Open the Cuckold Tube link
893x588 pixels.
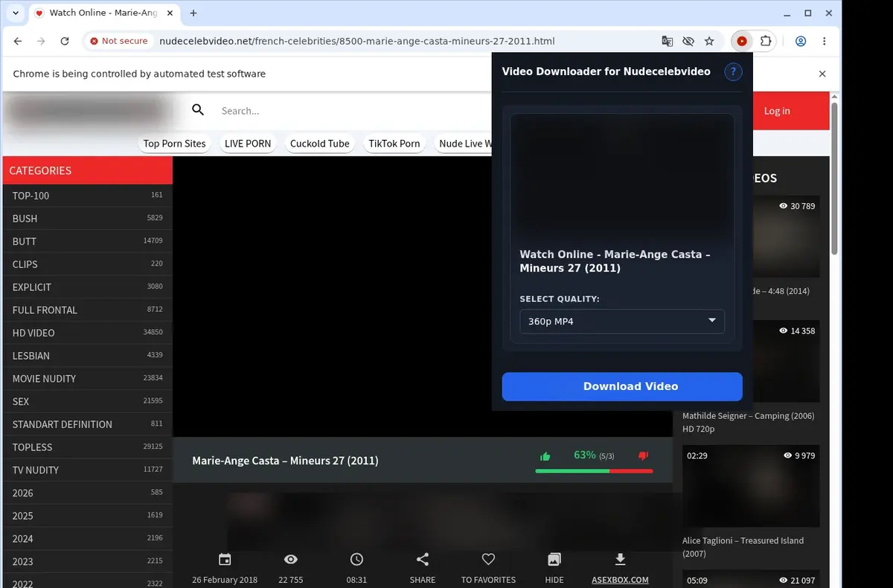click(320, 144)
